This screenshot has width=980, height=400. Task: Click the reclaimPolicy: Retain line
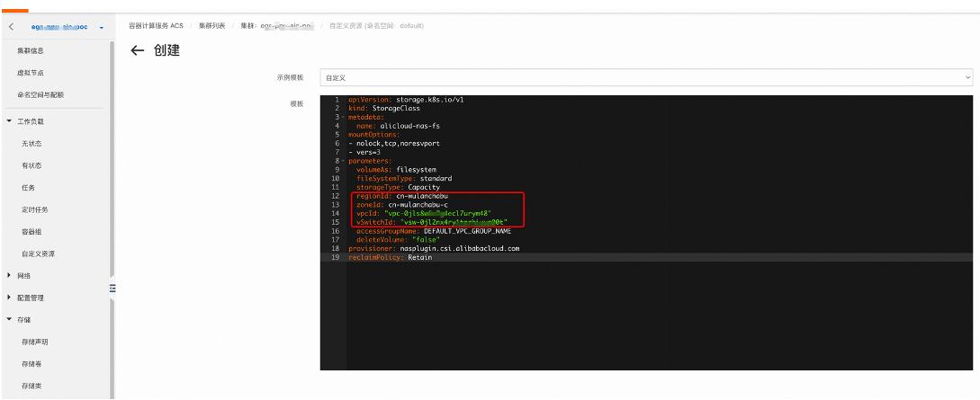(390, 257)
